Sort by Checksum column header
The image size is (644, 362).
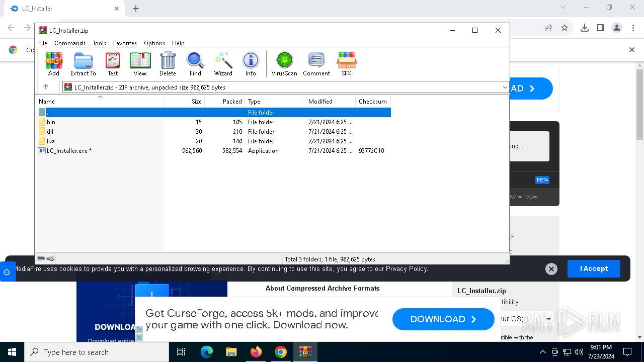click(x=373, y=101)
